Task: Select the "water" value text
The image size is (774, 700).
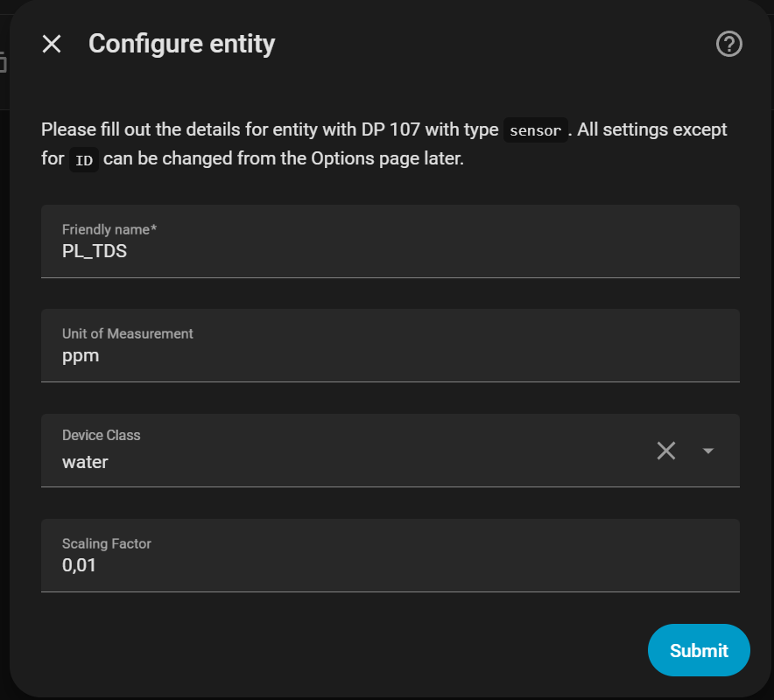Action: tap(85, 462)
